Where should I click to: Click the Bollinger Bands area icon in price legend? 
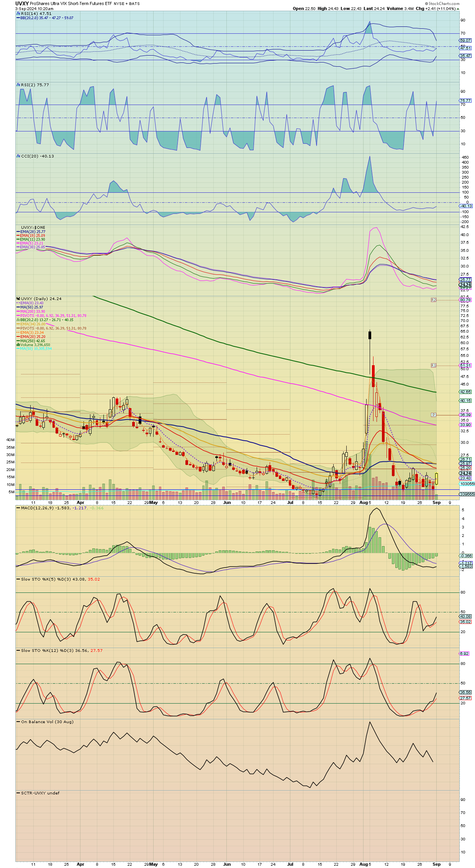click(18, 320)
